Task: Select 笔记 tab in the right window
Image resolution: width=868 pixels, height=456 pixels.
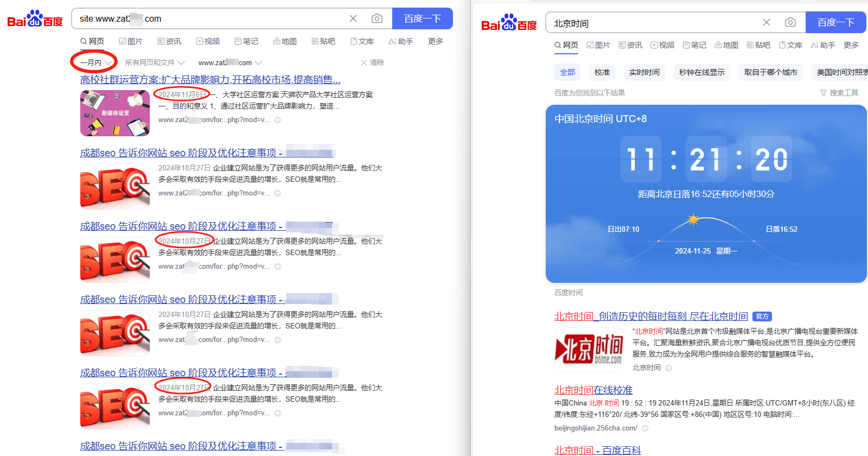Action: [x=694, y=45]
